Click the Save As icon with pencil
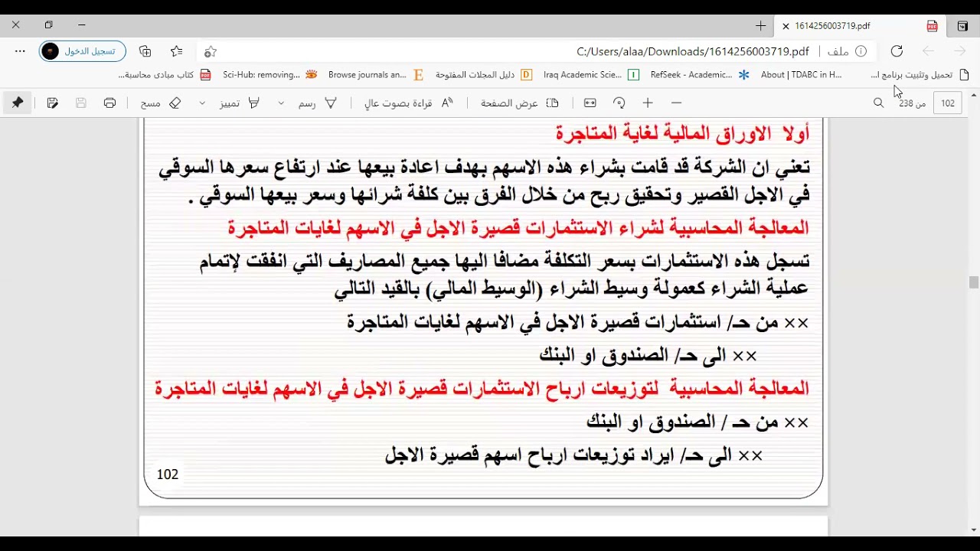 tap(52, 103)
